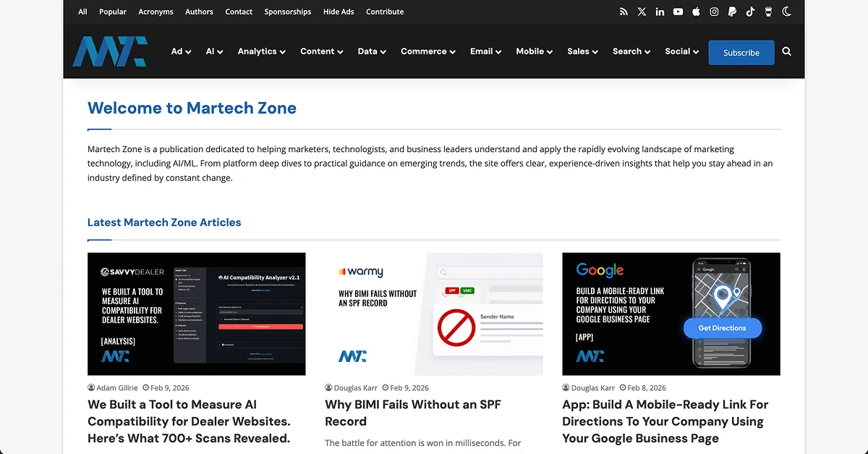868x454 pixels.
Task: Click the Martech Zone logo
Action: [110, 51]
